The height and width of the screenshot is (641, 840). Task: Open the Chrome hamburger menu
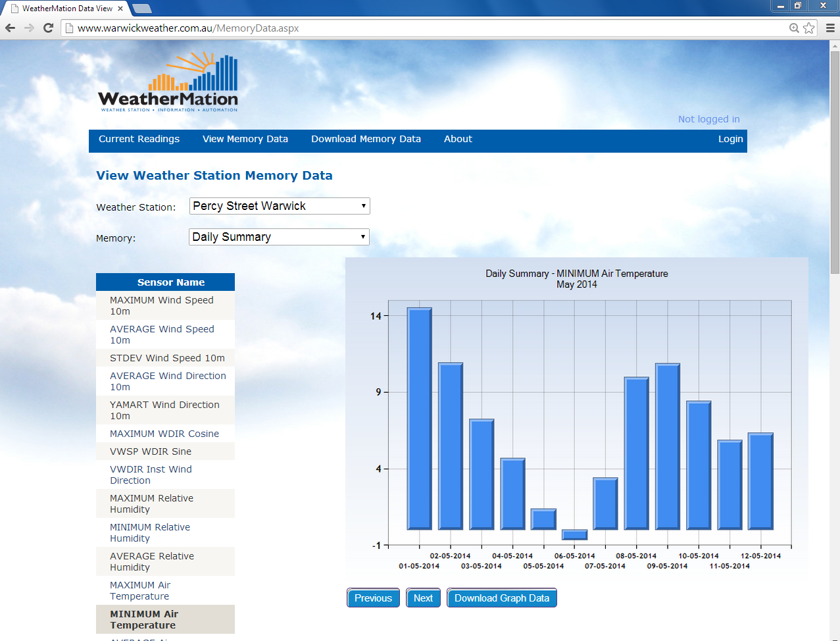pos(830,28)
